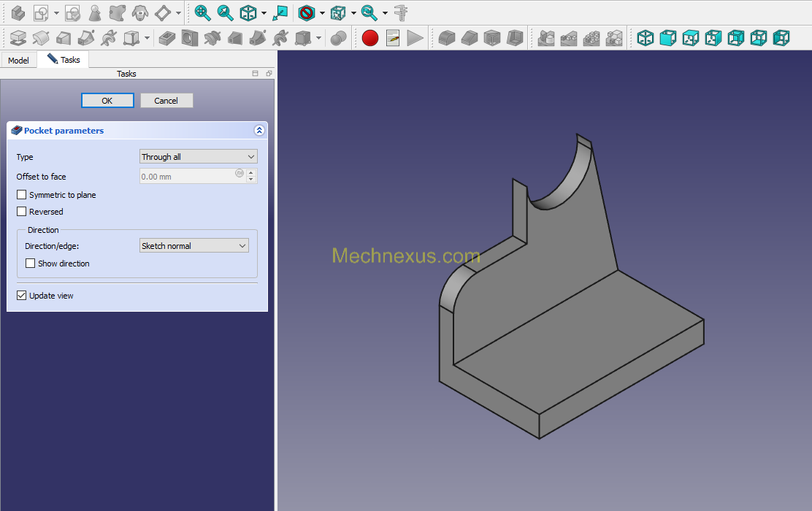Collapse the Pocket parameters section
The image size is (812, 511).
(x=259, y=131)
